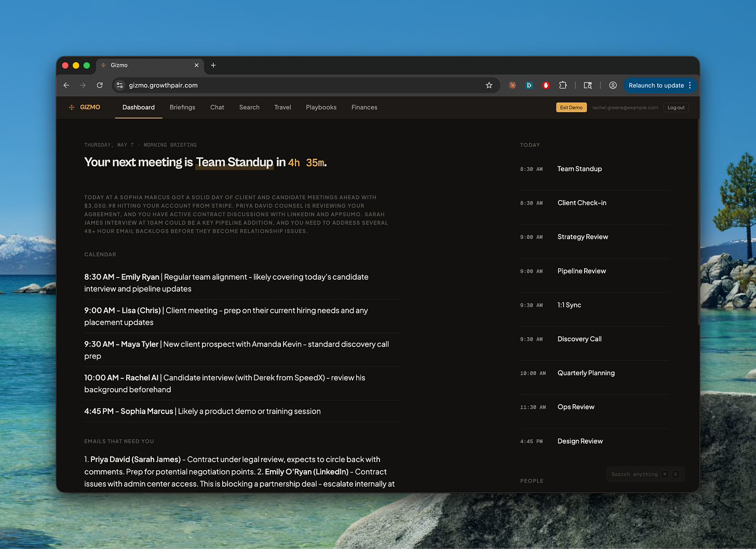The height and width of the screenshot is (549, 756).
Task: Click the Exit Demo button
Action: coord(571,107)
